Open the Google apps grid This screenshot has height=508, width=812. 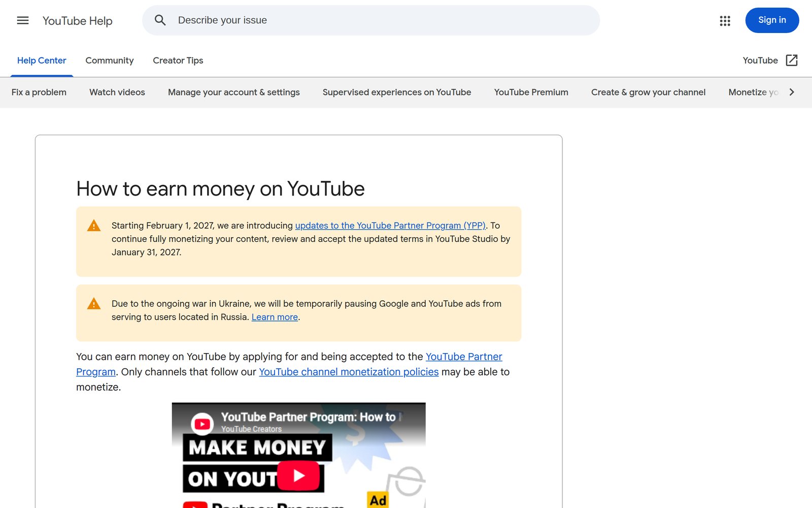click(x=725, y=21)
